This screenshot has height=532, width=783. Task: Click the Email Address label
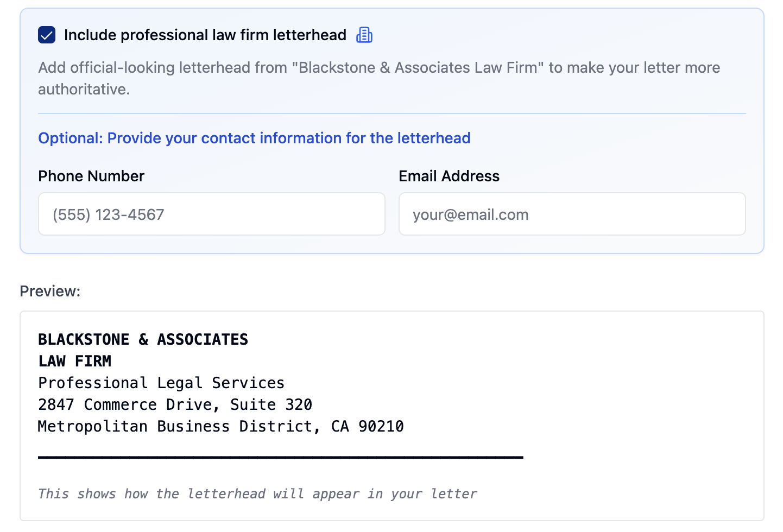tap(449, 176)
